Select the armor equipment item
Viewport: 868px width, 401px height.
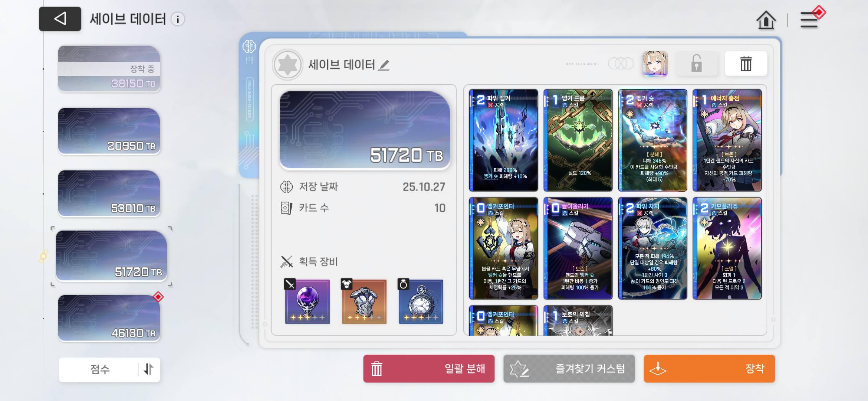[x=364, y=301]
